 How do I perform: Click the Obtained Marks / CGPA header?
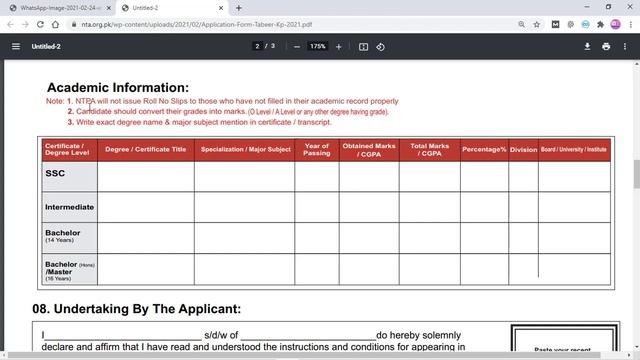[369, 150]
